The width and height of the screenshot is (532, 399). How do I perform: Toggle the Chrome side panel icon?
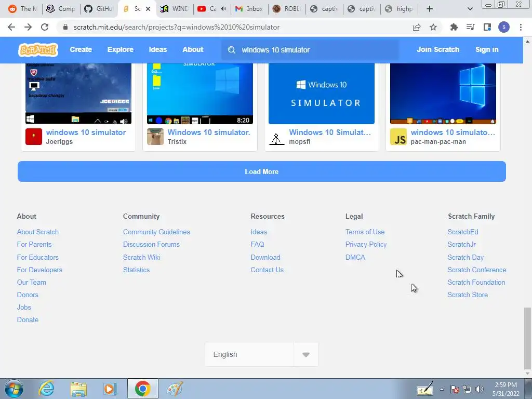point(487,27)
